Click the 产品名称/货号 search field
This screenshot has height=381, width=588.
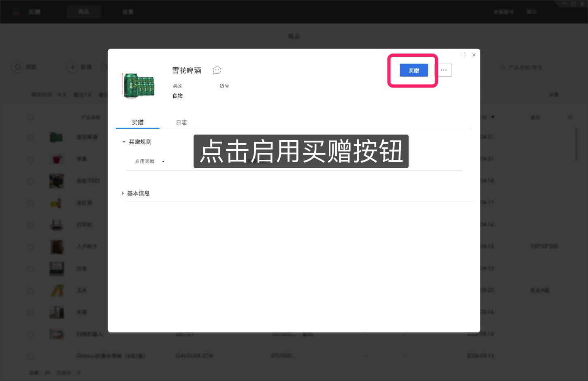click(525, 67)
